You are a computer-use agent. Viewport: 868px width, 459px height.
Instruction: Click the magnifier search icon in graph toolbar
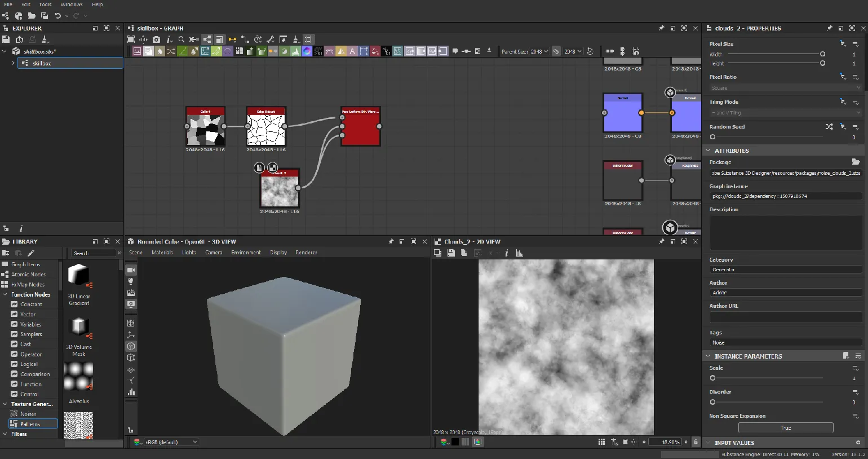click(x=181, y=39)
